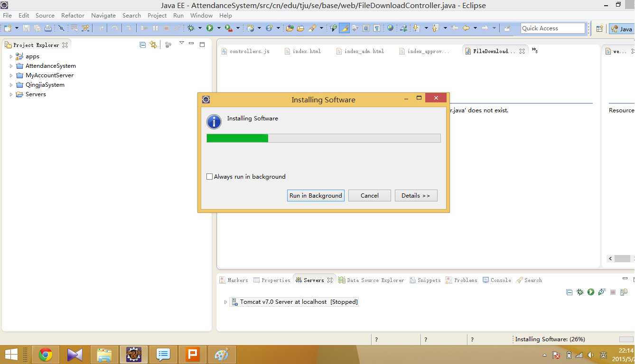Image resolution: width=635 pixels, height=364 pixels.
Task: Expand the apps project node
Action: 11,56
